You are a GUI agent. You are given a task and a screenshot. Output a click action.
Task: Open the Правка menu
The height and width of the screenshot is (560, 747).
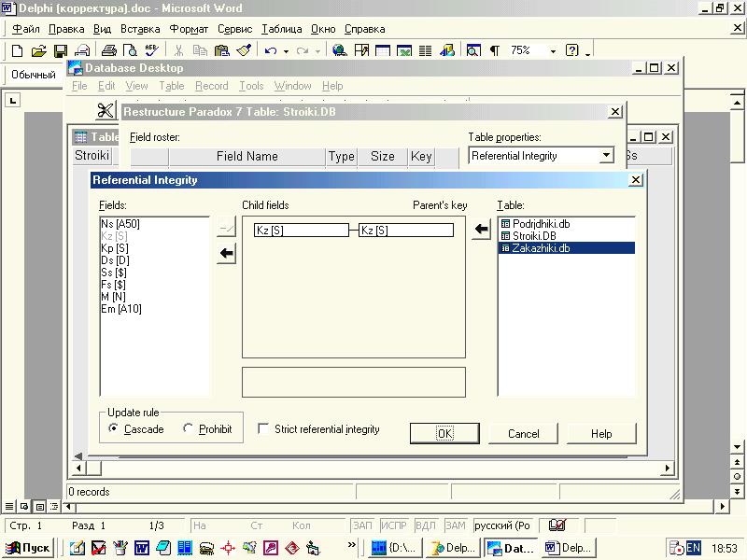click(x=66, y=29)
